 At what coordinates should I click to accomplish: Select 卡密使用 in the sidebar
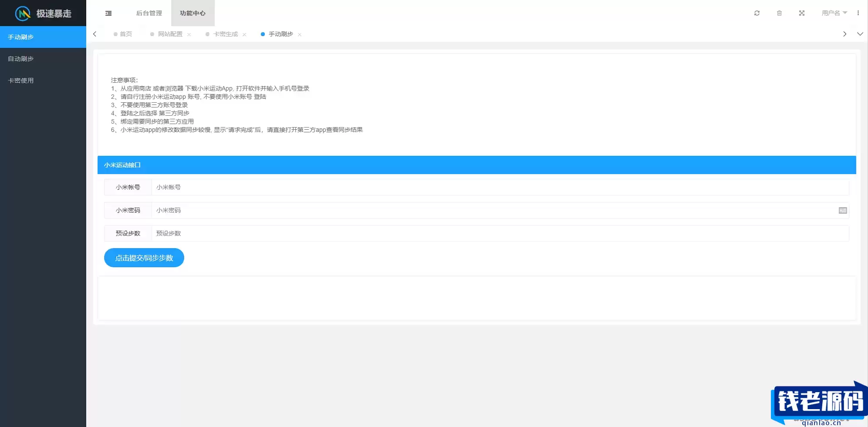[43, 81]
